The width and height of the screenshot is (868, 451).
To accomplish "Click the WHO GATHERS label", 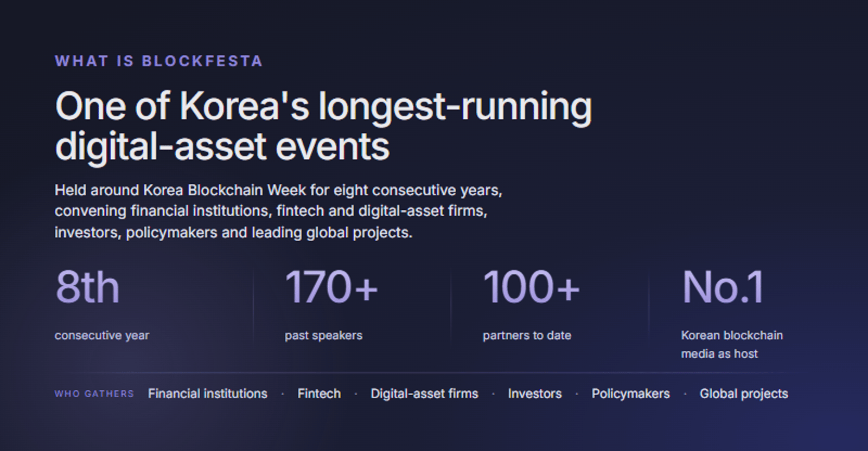I will click(x=94, y=394).
